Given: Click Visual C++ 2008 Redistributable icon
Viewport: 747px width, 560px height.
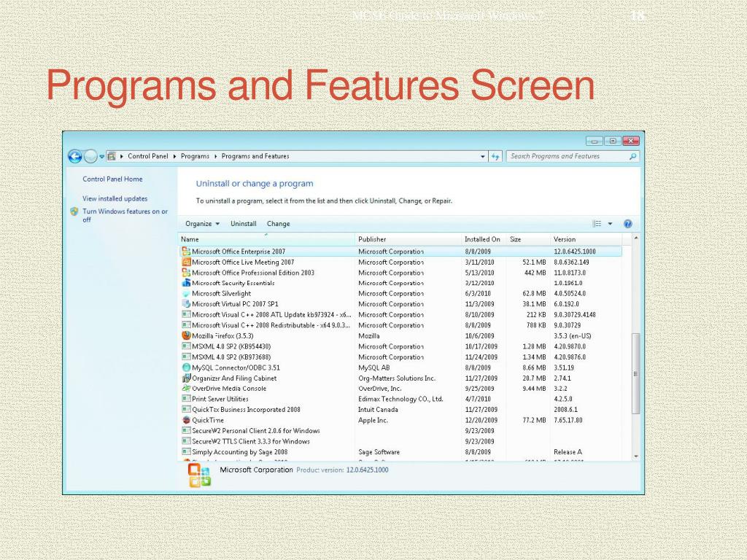Looking at the screenshot, I should [186, 325].
